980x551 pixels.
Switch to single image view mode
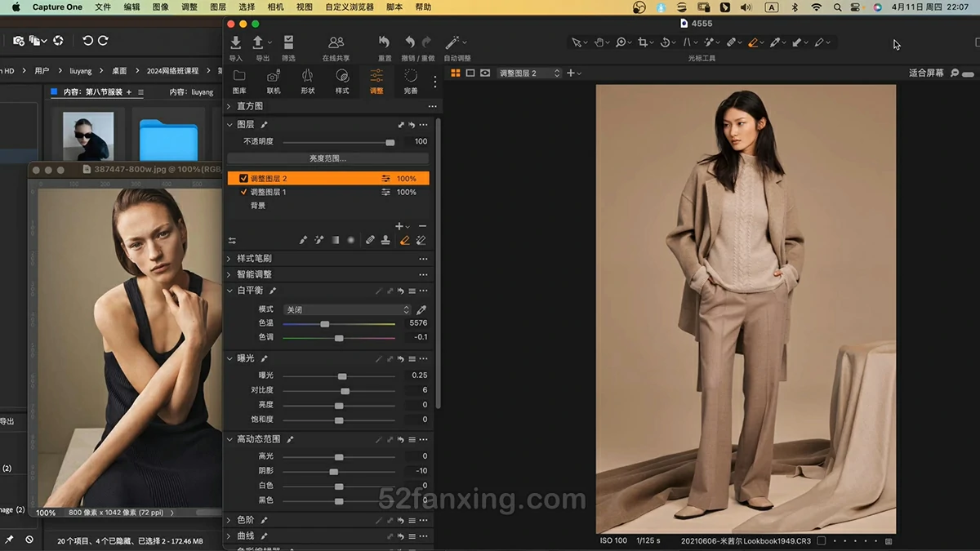(470, 73)
